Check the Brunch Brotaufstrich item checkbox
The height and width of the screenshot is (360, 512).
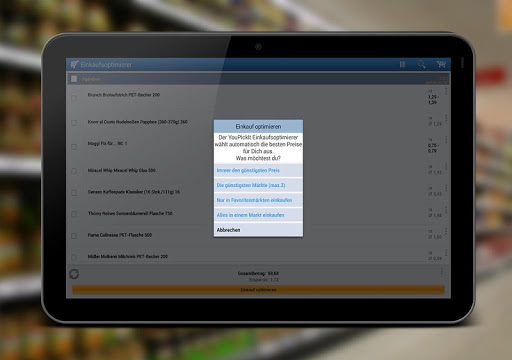tap(74, 98)
